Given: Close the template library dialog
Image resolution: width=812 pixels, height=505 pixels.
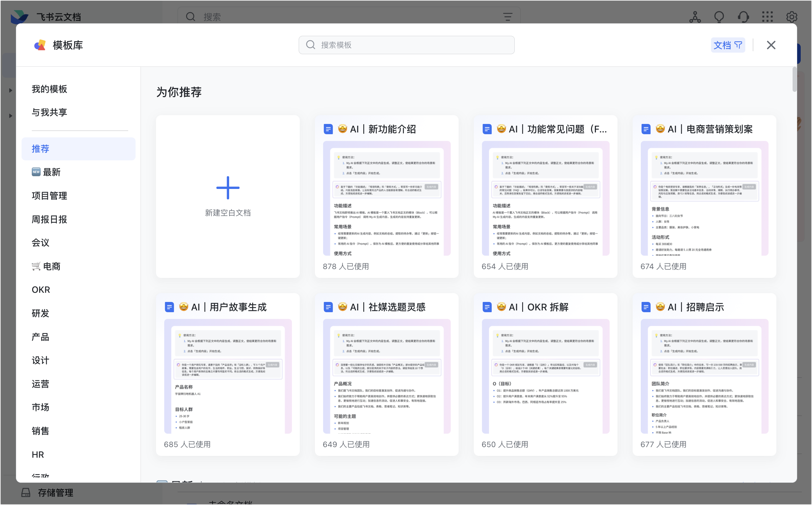Looking at the screenshot, I should 771,45.
